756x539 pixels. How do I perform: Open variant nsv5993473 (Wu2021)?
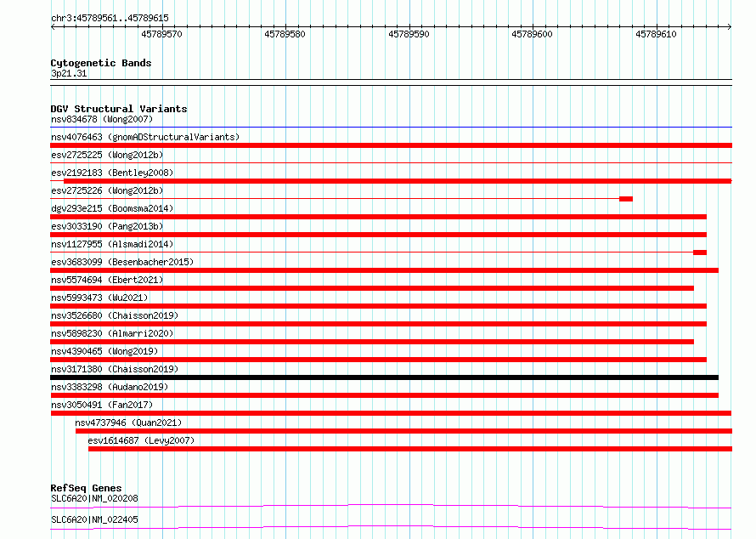(x=99, y=298)
